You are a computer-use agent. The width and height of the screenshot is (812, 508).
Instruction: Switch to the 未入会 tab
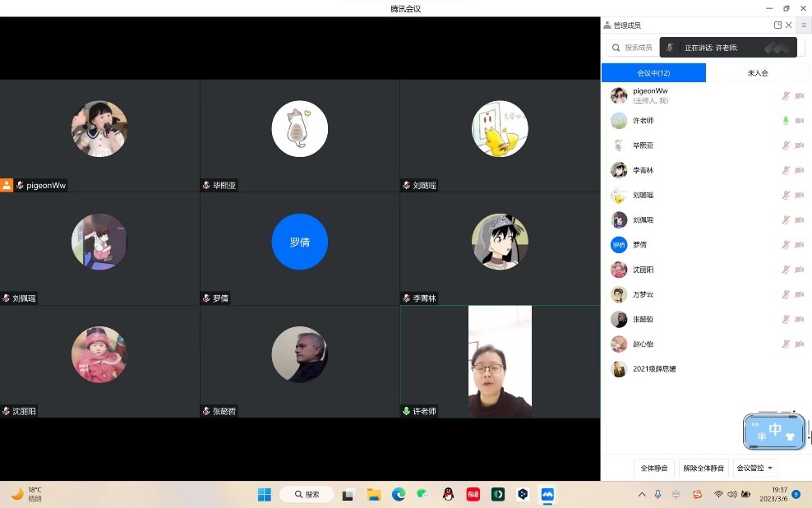[758, 73]
